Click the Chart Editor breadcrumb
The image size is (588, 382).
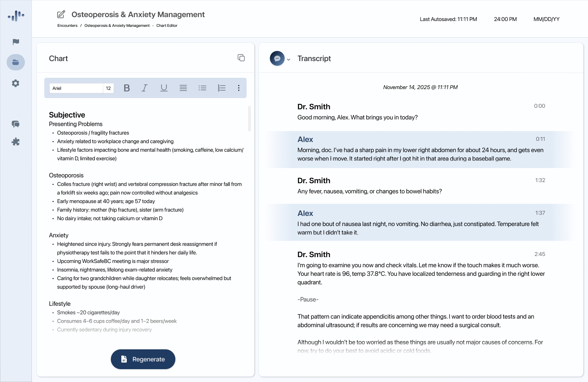(167, 26)
